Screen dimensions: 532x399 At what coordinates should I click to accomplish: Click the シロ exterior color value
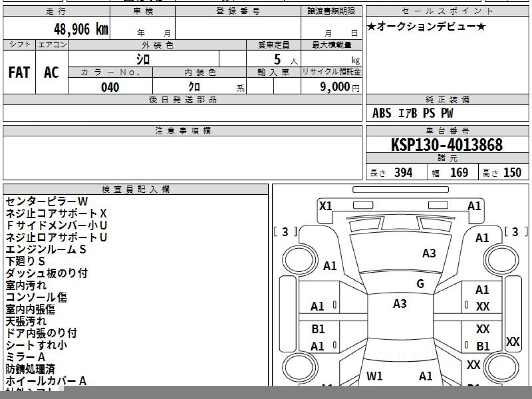(143, 59)
